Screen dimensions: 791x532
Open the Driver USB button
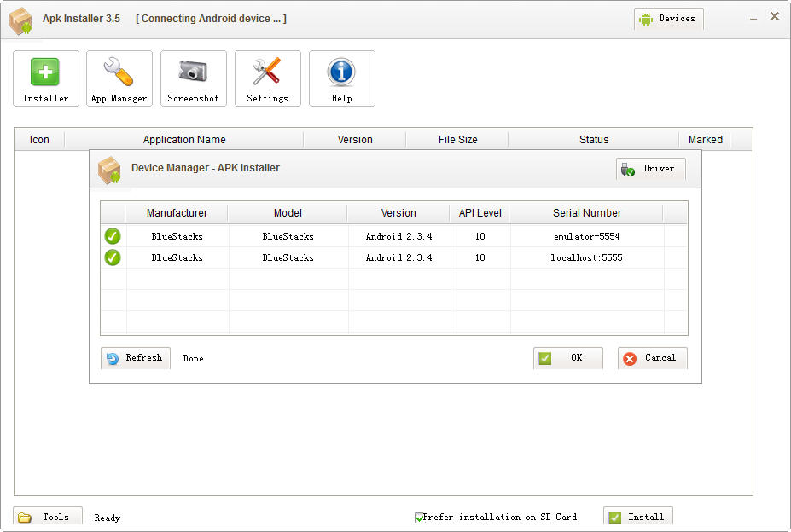pos(650,169)
